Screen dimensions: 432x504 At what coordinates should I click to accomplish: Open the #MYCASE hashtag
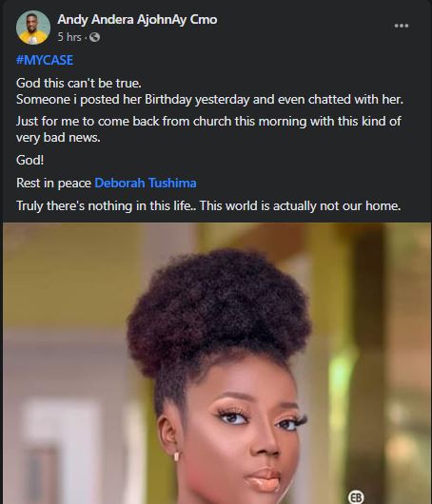coord(45,60)
